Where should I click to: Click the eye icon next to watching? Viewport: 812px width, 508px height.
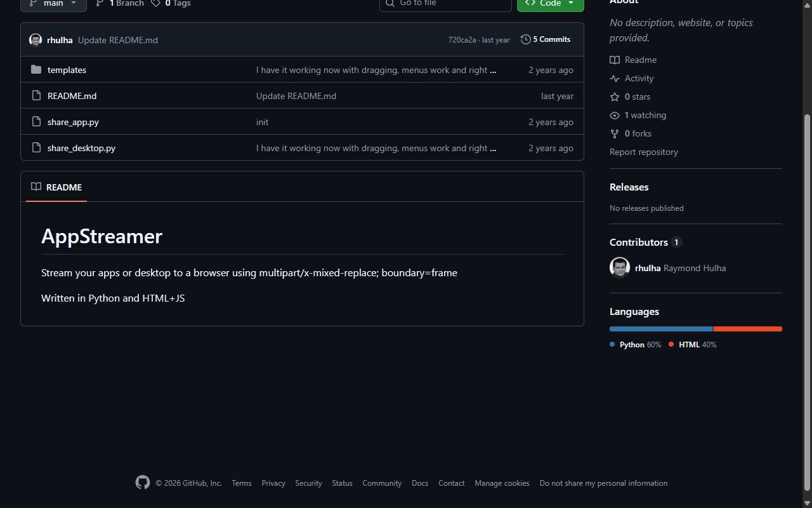pyautogui.click(x=615, y=115)
